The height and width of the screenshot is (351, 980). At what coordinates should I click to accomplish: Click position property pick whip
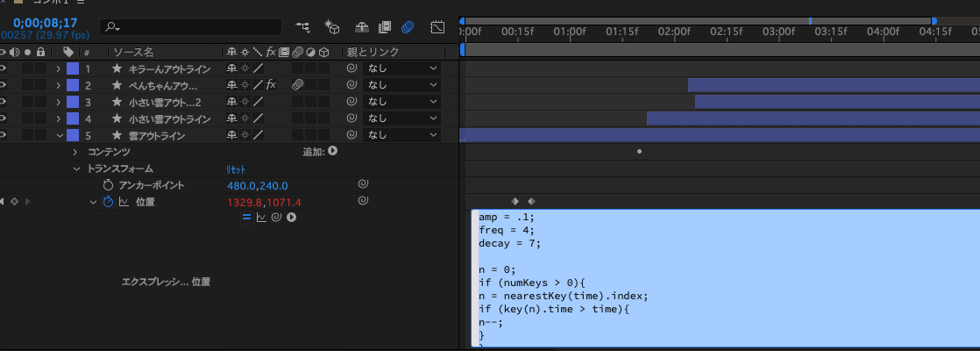(363, 201)
